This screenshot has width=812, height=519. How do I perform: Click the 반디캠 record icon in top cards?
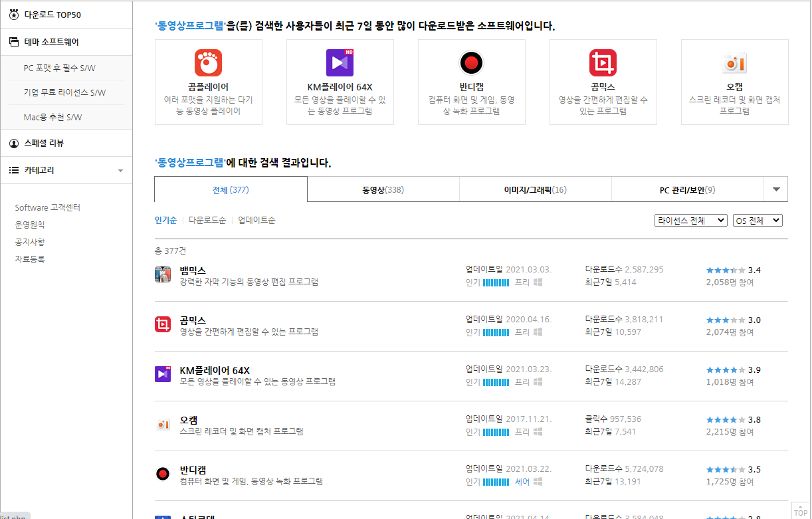pyautogui.click(x=472, y=63)
